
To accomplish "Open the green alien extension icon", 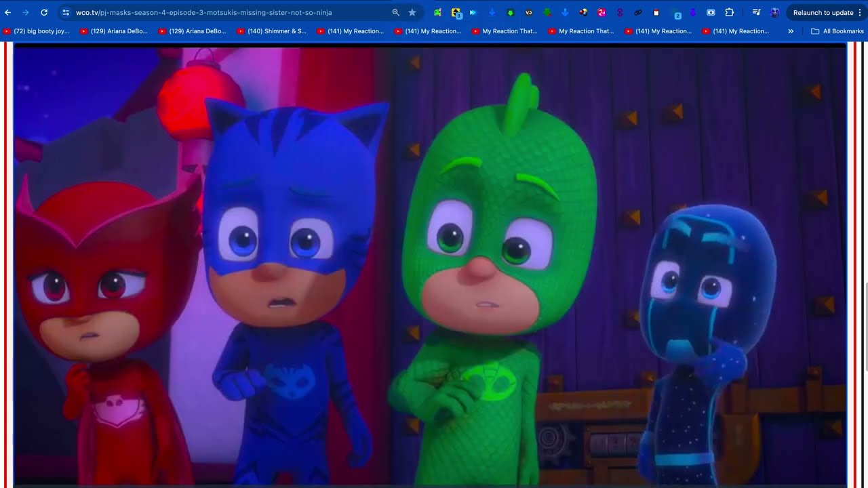I will coord(438,12).
